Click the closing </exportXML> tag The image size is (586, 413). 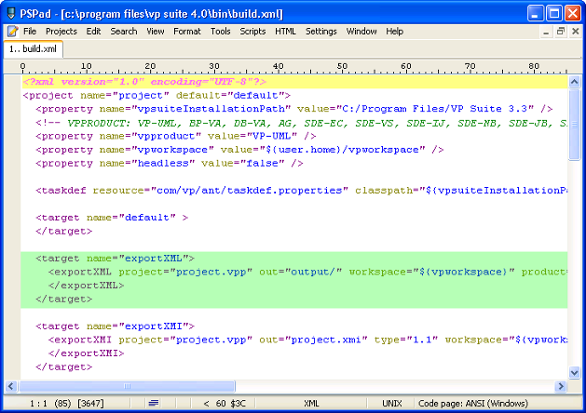pyautogui.click(x=86, y=286)
